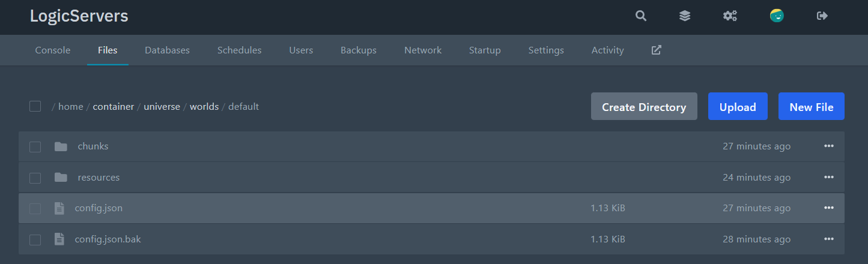Select the Files tab

108,50
